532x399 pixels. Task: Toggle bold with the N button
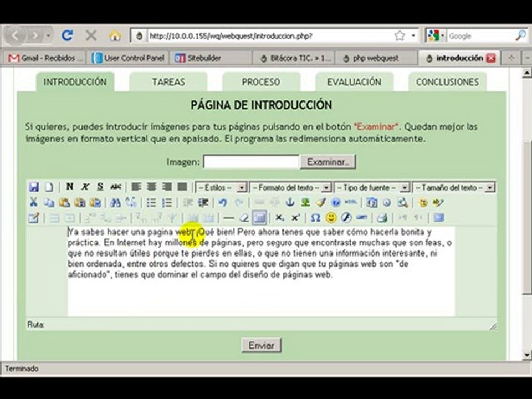70,187
